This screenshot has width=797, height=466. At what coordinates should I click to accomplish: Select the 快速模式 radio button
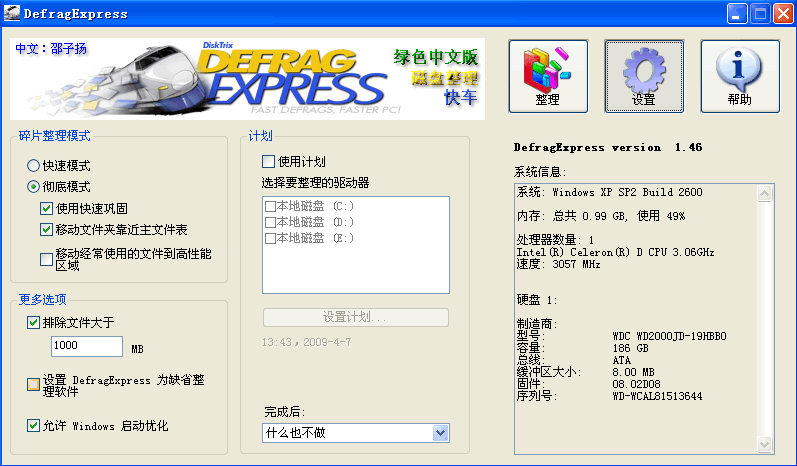pyautogui.click(x=34, y=166)
